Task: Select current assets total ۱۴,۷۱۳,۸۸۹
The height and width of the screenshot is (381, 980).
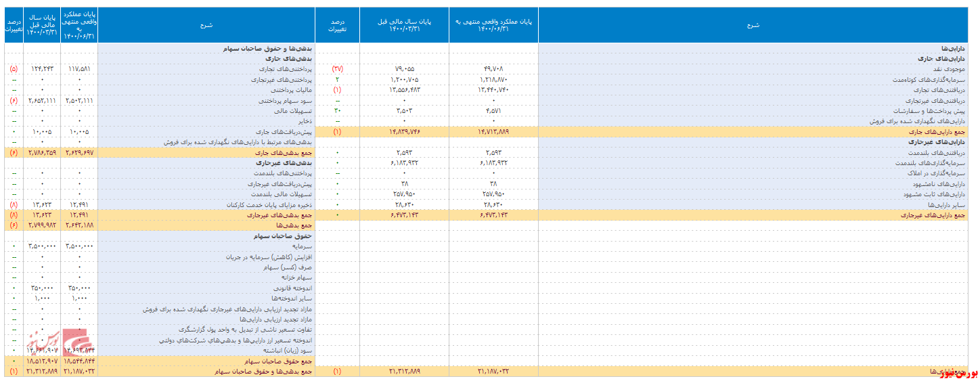Action: point(493,131)
